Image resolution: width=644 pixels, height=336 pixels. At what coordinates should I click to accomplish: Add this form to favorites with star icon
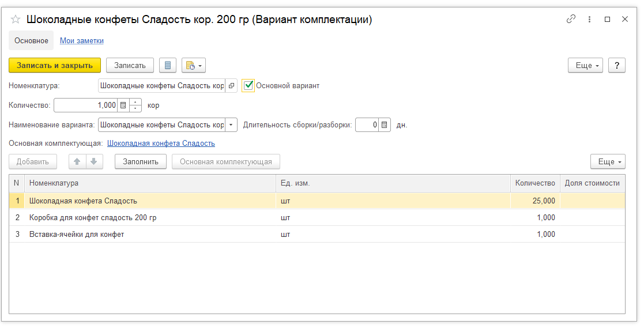[16, 19]
